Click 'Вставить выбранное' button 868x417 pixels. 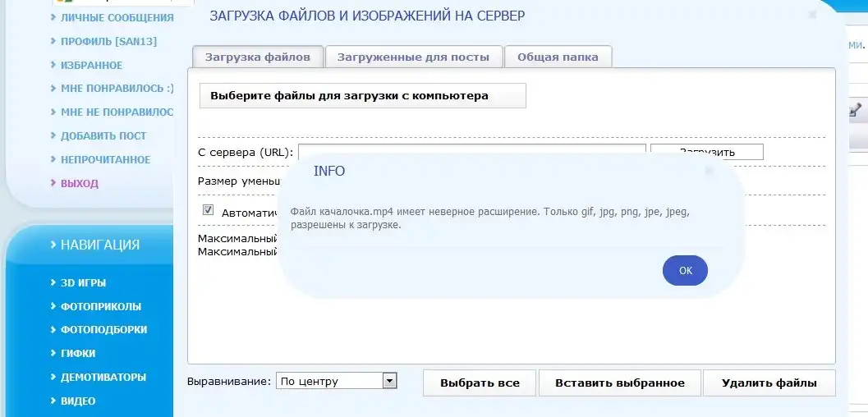point(619,383)
